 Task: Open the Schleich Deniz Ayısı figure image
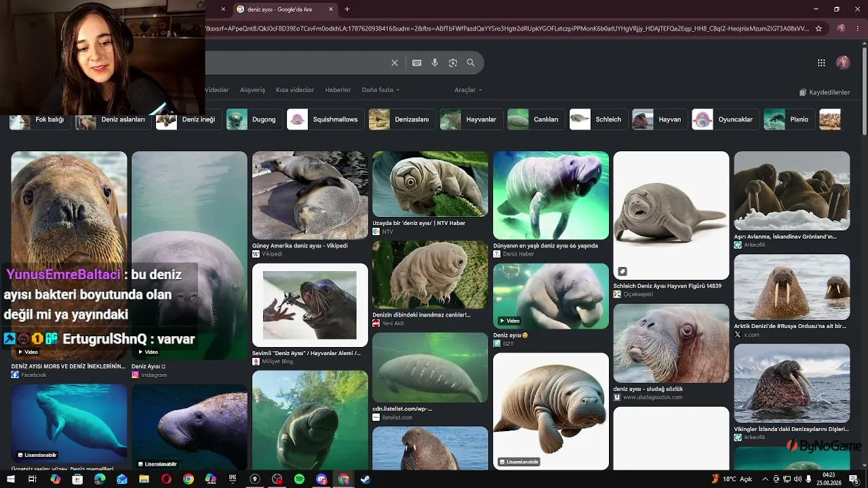click(671, 216)
